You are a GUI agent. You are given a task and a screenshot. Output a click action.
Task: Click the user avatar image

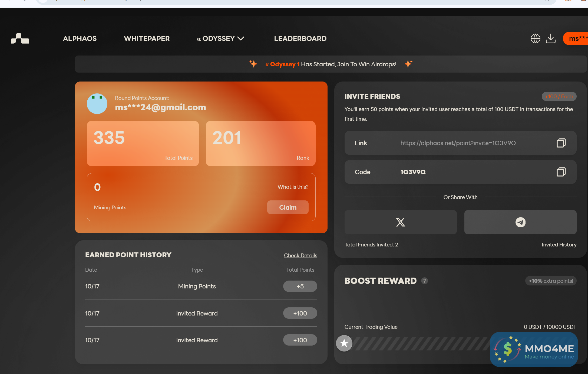[x=97, y=103]
